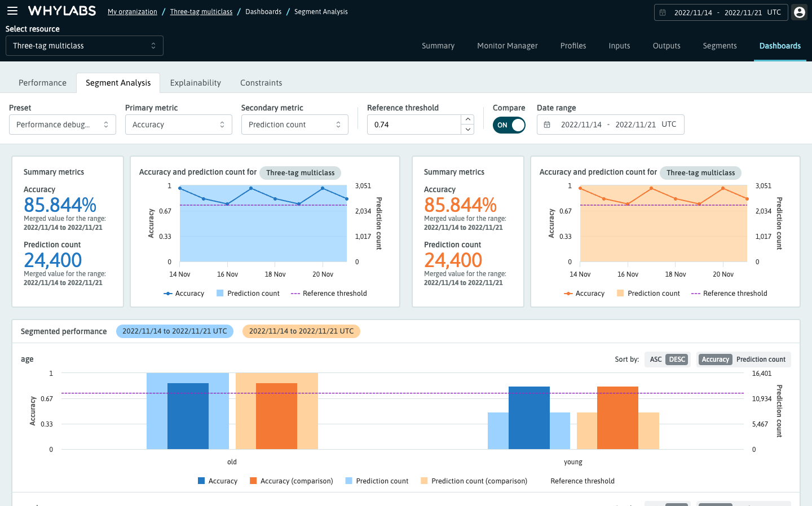This screenshot has height=506, width=812.
Task: Click the Three-tag multiclass breadcrumb link
Action: [x=201, y=11]
